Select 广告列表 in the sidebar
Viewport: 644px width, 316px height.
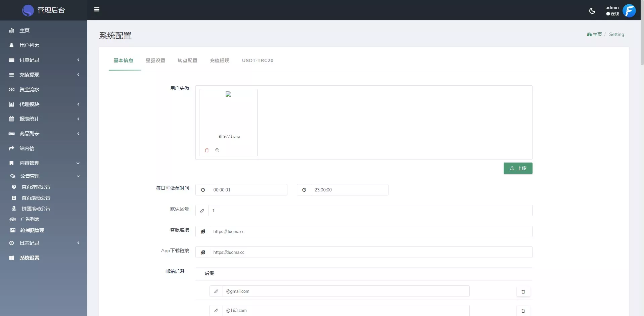point(30,219)
